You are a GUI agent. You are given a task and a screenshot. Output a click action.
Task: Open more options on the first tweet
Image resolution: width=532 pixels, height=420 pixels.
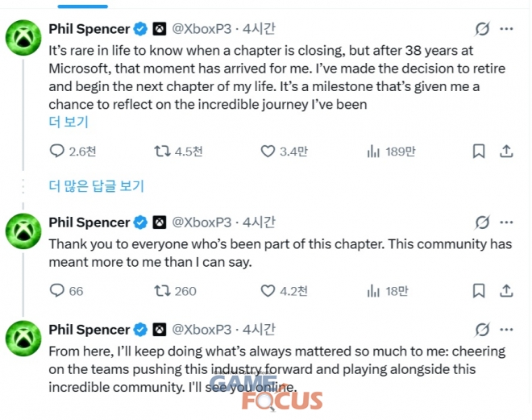(506, 29)
